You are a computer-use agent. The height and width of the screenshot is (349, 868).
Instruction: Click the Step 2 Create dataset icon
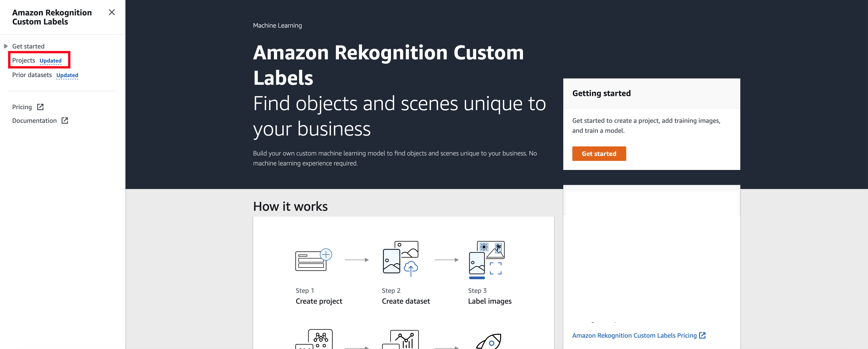400,259
